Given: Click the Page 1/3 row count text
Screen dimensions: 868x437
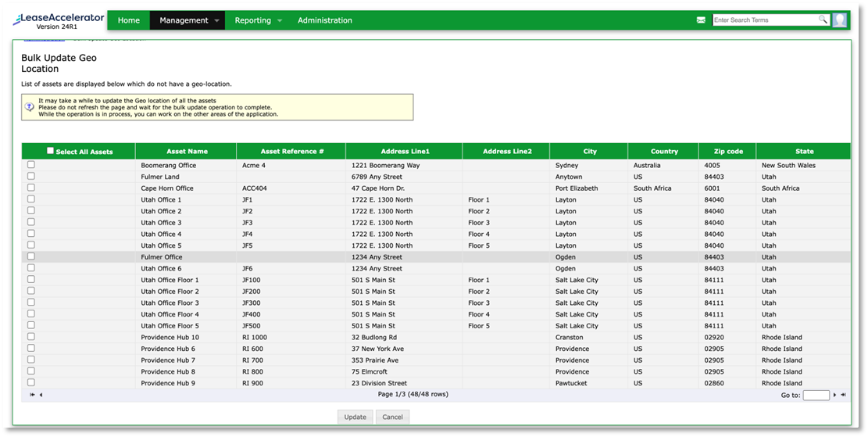Looking at the screenshot, I should (413, 394).
